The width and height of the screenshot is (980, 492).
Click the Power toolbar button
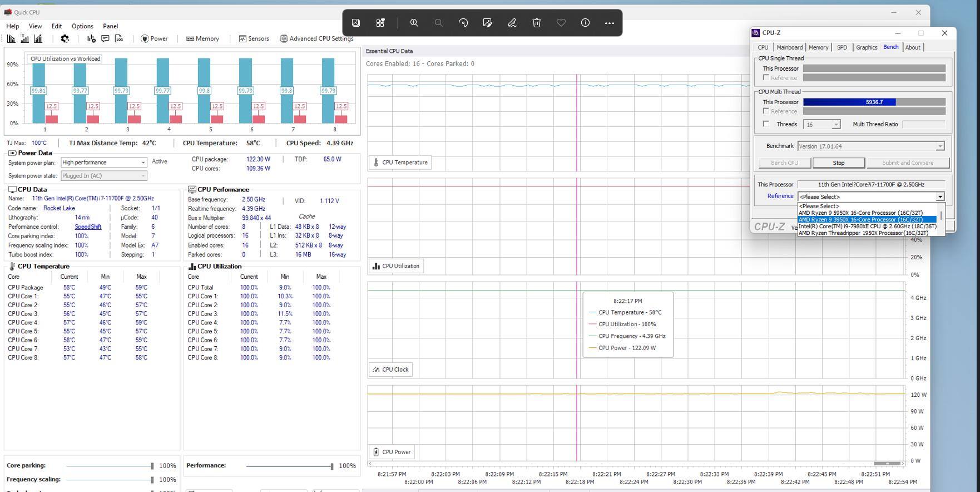(154, 39)
